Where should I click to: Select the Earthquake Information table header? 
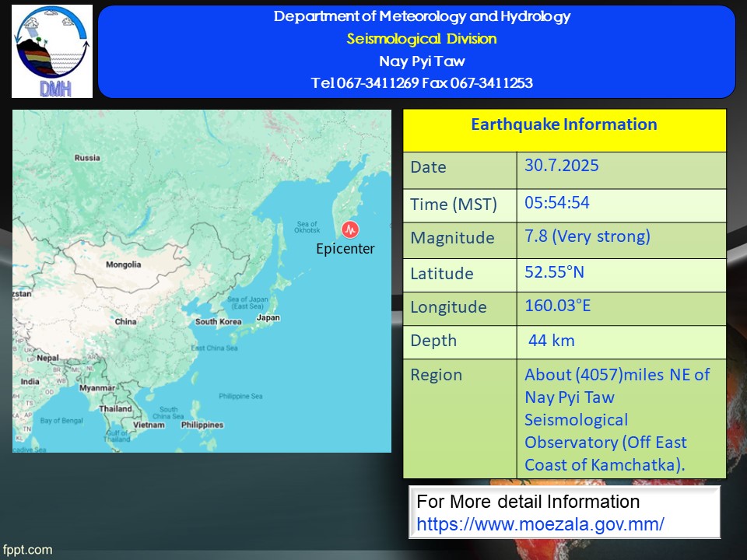tap(564, 125)
